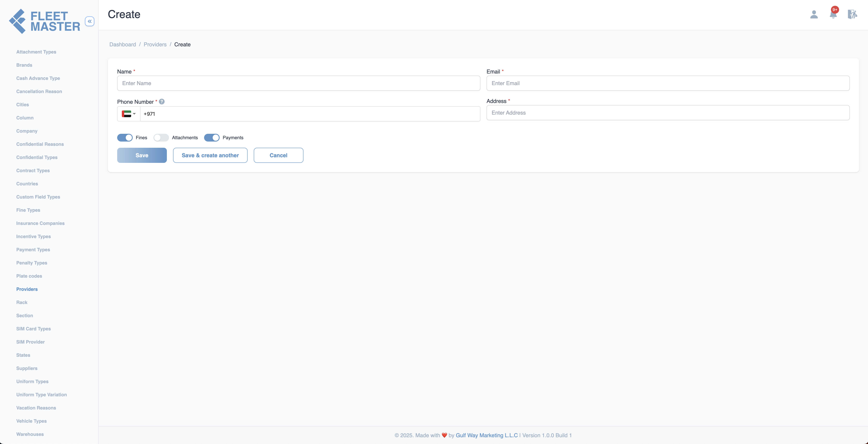Open the user profile icon

[x=814, y=15]
